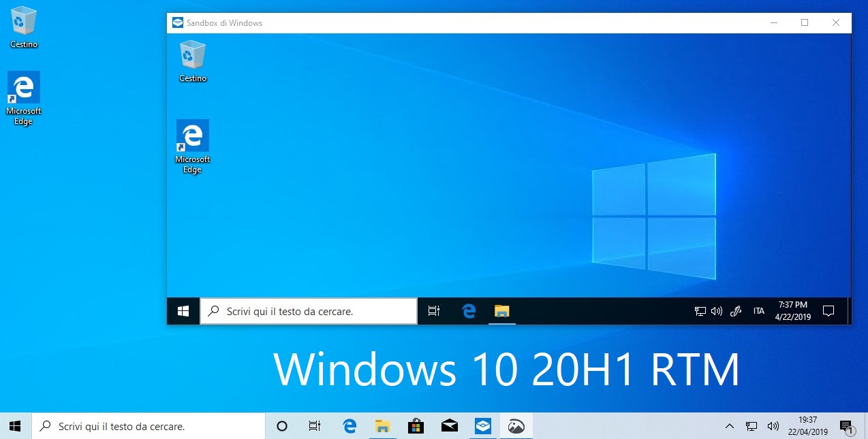
Task: Open the Cestino icon on host desktop
Action: 24,27
